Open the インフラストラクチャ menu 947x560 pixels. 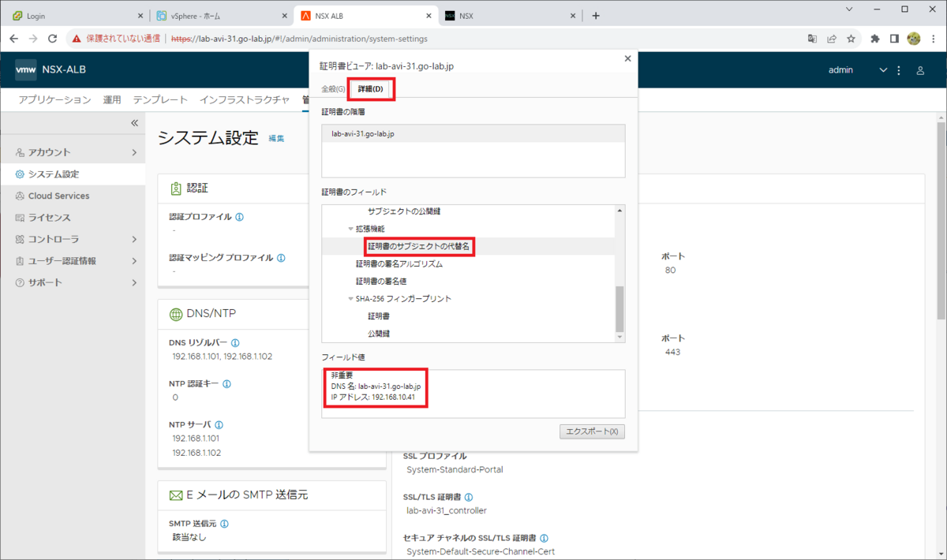[245, 99]
